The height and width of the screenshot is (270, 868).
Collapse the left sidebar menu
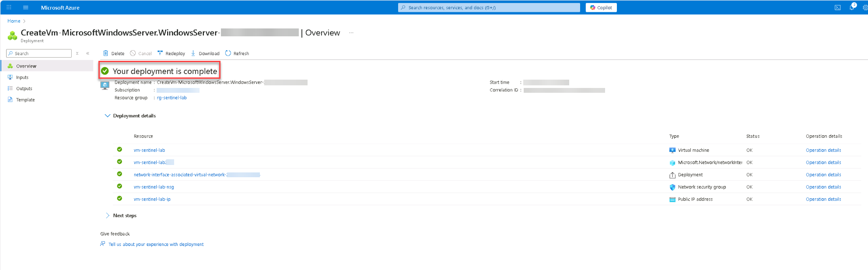(x=88, y=53)
